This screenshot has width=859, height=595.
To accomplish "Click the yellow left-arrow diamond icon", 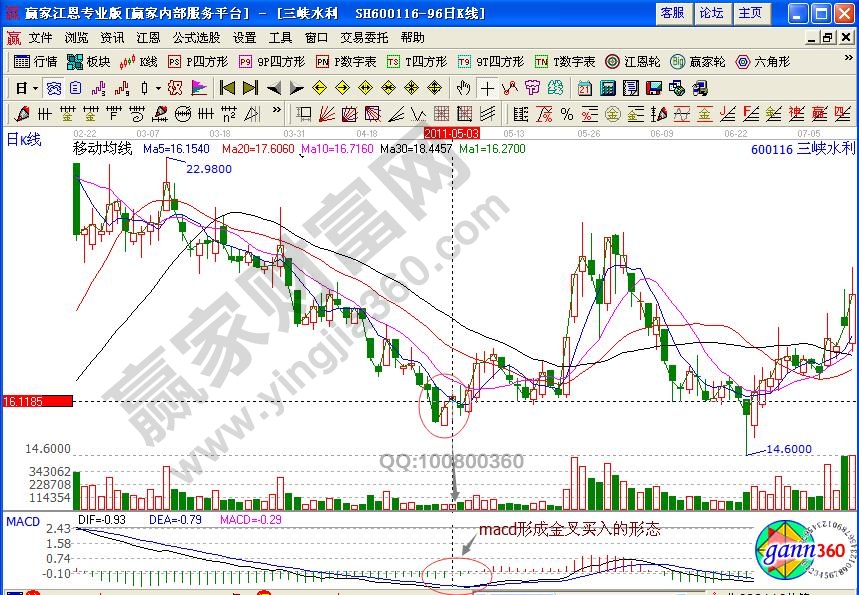I will (x=319, y=88).
